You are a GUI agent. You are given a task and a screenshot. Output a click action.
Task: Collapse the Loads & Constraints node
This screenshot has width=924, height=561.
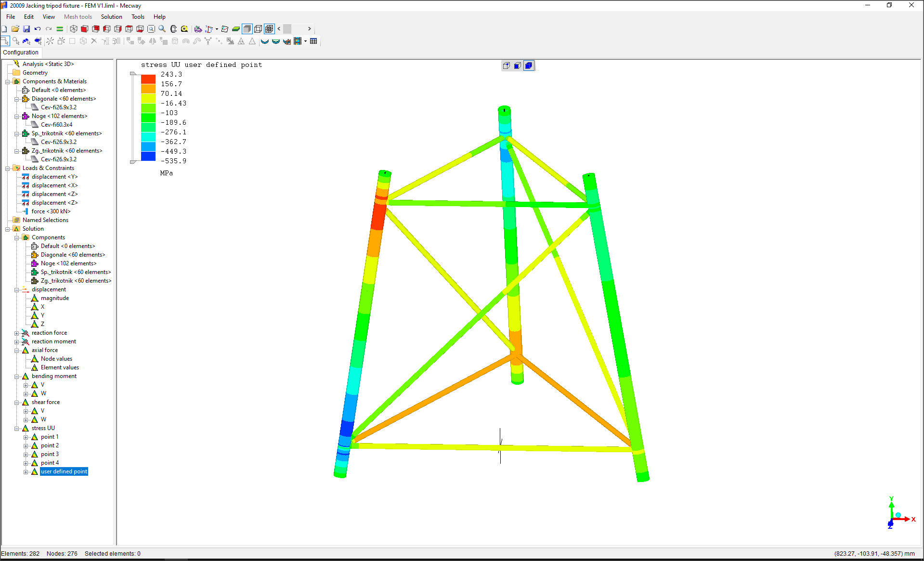click(8, 169)
